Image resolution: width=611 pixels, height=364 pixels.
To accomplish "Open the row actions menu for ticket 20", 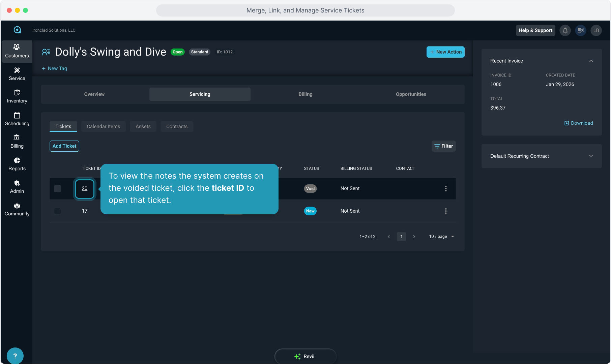I will click(446, 189).
